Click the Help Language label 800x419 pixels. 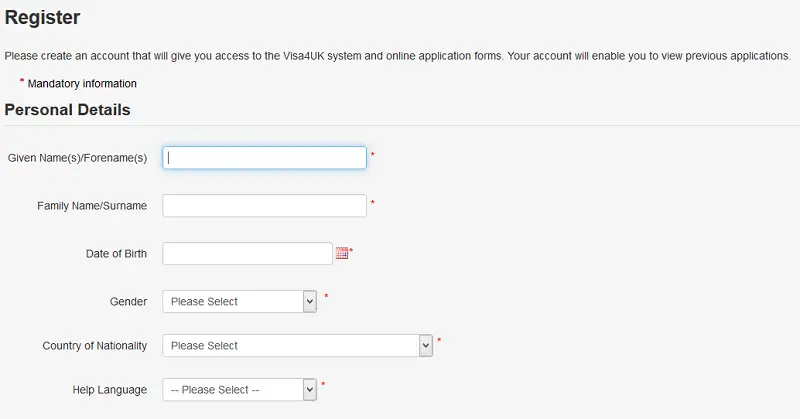110,390
